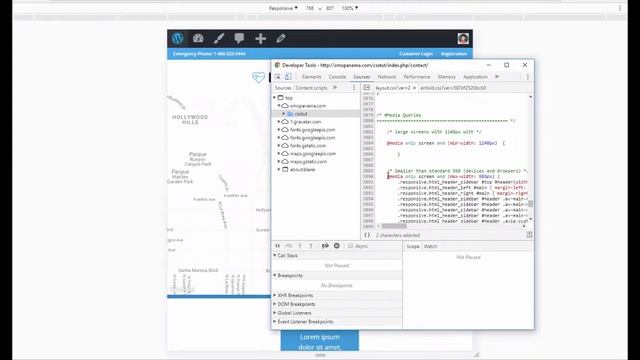This screenshot has width=640, height=360.
Task: Expand the maps.googleapis.com domain node
Action: (x=279, y=153)
